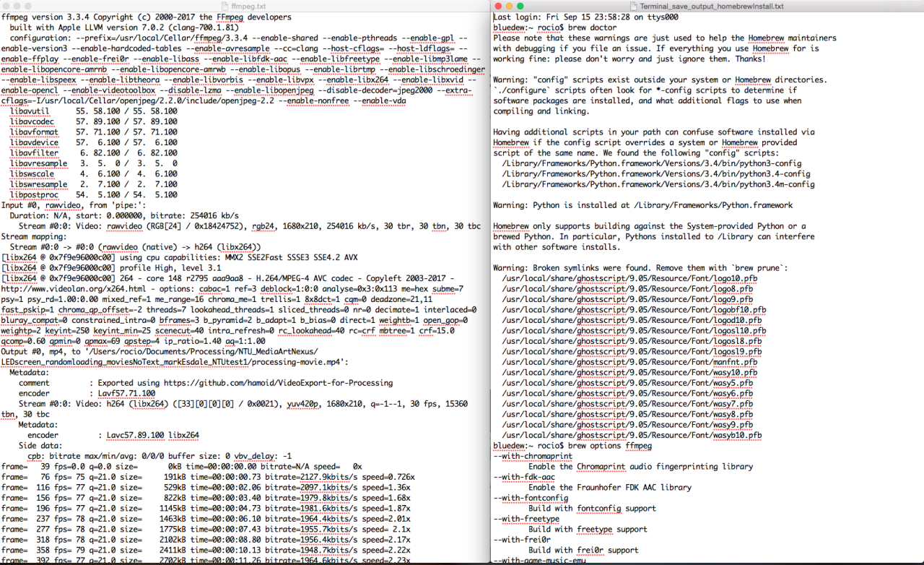Minimize the homebrewInstall window with yellow button
The image size is (924, 565).
point(510,6)
